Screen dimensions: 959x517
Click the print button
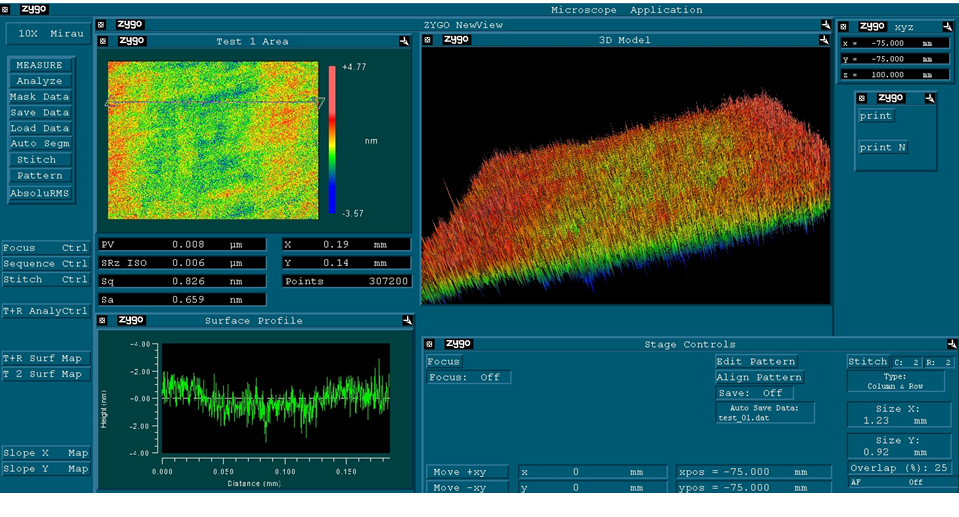coord(876,116)
